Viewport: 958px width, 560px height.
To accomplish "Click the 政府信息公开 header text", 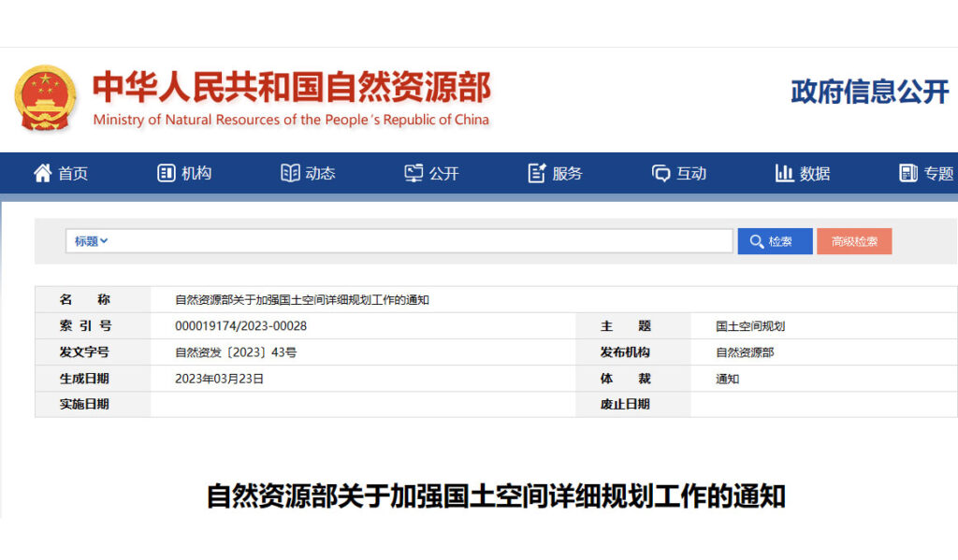I will [x=870, y=92].
